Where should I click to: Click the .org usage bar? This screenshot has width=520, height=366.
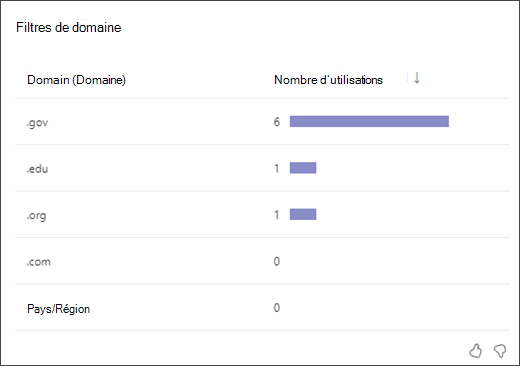coord(303,214)
